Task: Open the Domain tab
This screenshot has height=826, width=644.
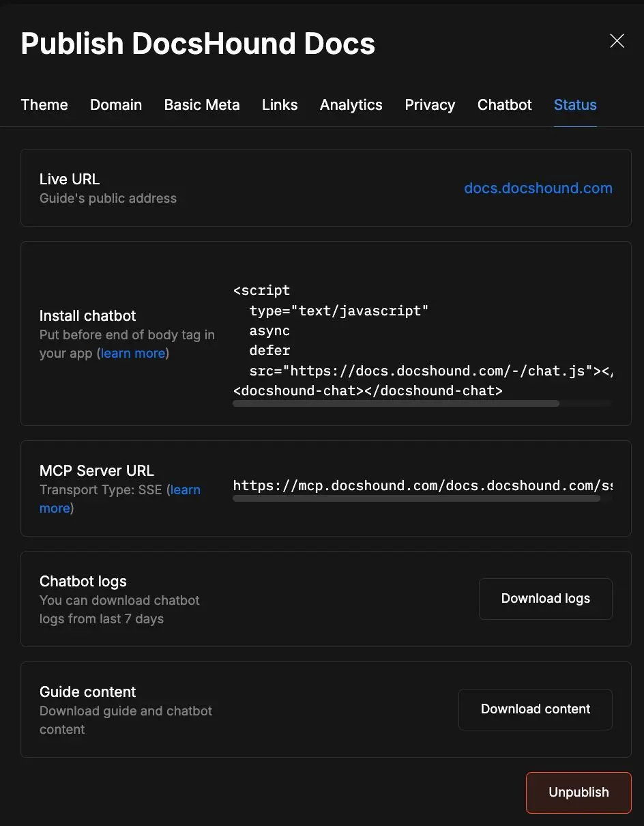Action: (116, 105)
